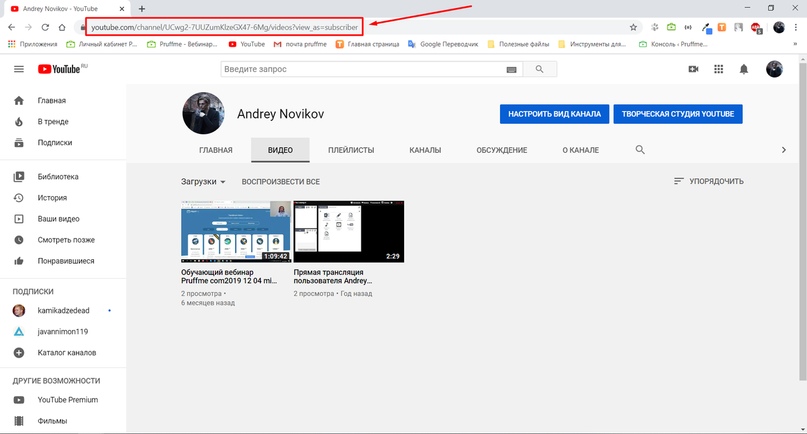Click ТВОРЧЕСКАЯ СТУДИЯ YOUTUBE button
The width and height of the screenshot is (807, 434).
(678, 114)
